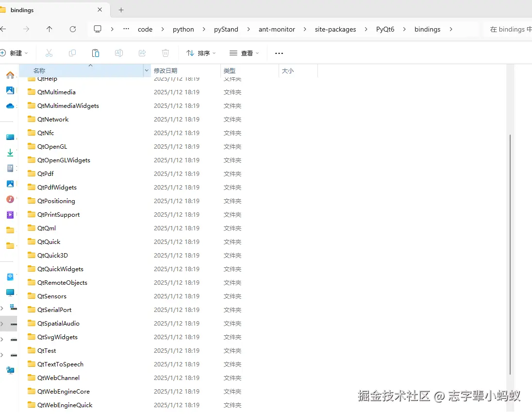Screen dimensions: 532x414
Task: Sort by the Date modified column header
Action: [185, 70]
